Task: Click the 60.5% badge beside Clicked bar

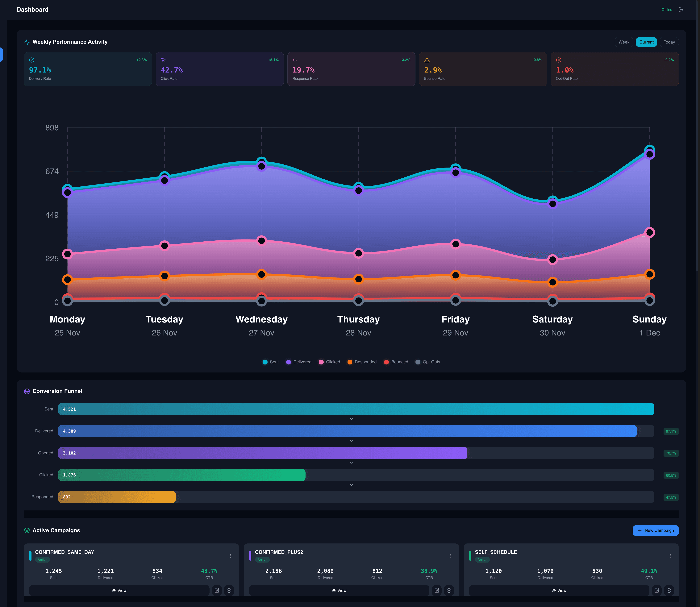Action: pos(671,476)
